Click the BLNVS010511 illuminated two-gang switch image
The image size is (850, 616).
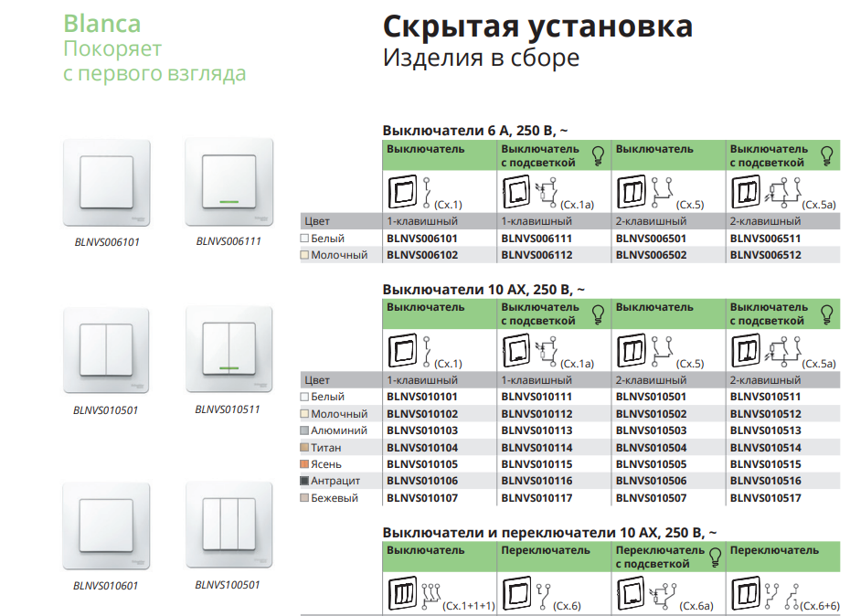click(x=229, y=349)
